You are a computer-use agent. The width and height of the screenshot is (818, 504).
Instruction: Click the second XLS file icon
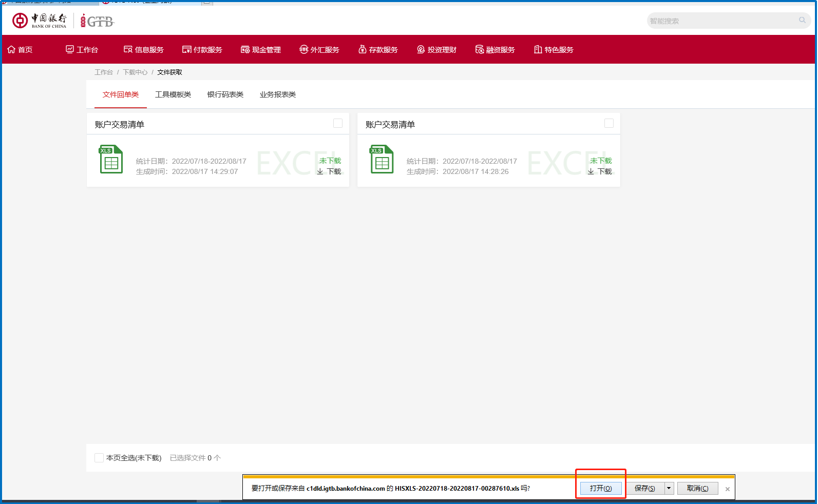[x=382, y=160]
